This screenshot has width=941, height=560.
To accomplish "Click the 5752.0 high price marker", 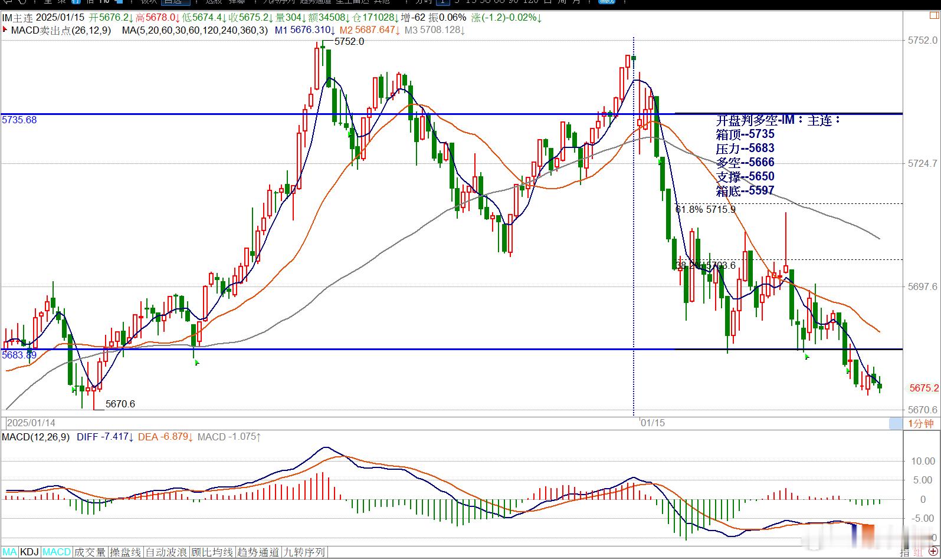I will pos(349,42).
